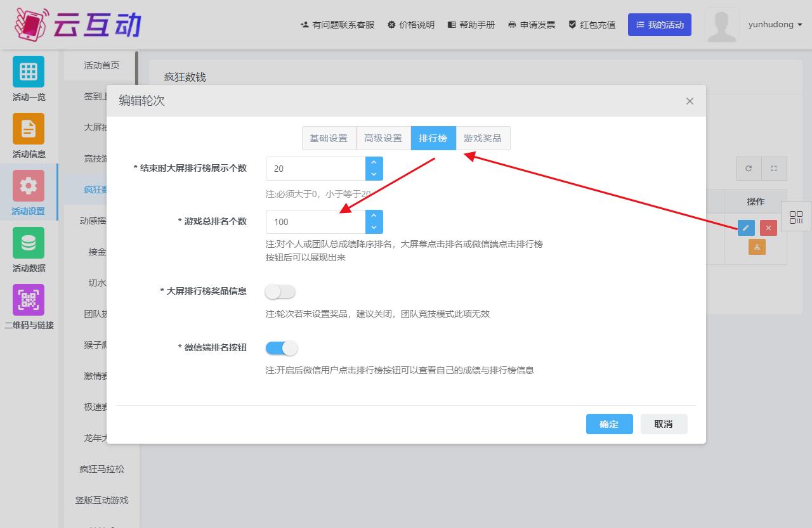This screenshot has width=812, height=528.
Task: Click the 疯狂数钱 page title
Action: click(185, 77)
